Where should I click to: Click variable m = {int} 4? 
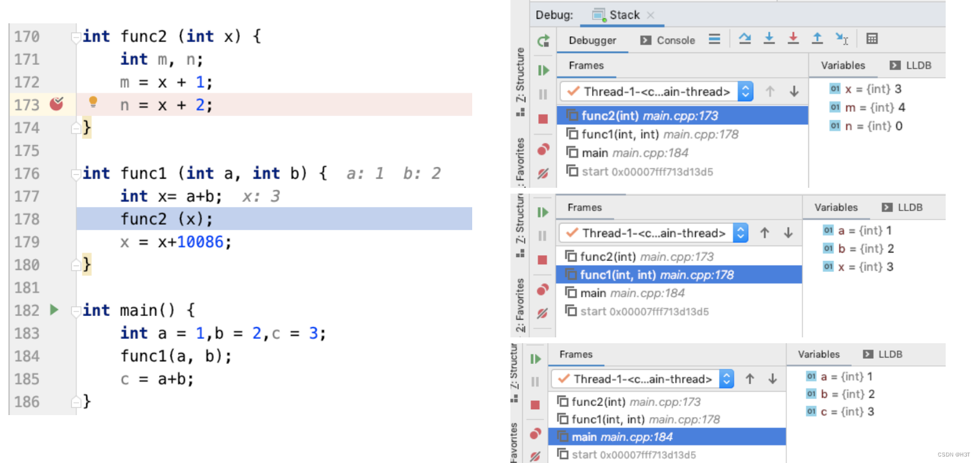[867, 107]
